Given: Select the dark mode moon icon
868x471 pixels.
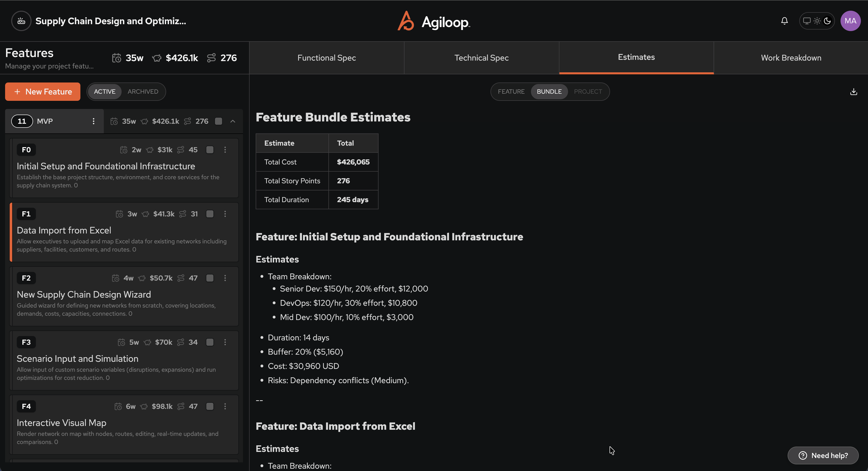Looking at the screenshot, I should (x=827, y=21).
